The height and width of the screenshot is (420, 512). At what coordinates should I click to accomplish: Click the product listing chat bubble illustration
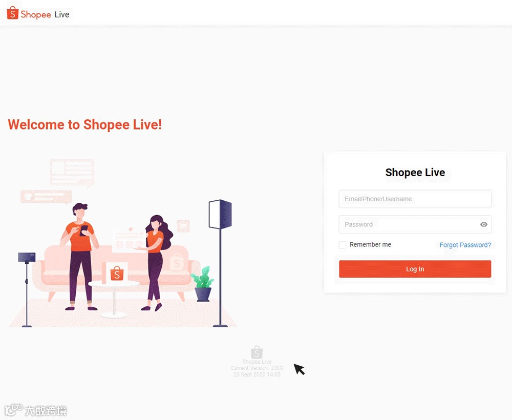pyautogui.click(x=72, y=173)
